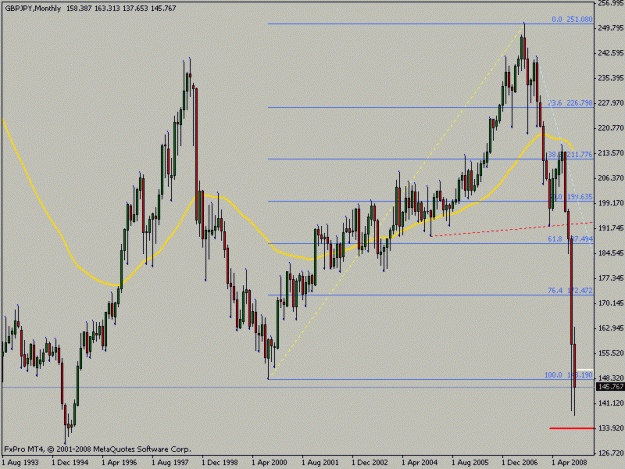
Task: Select the 38.2 211.776 Fibonacci label
Action: (570, 154)
